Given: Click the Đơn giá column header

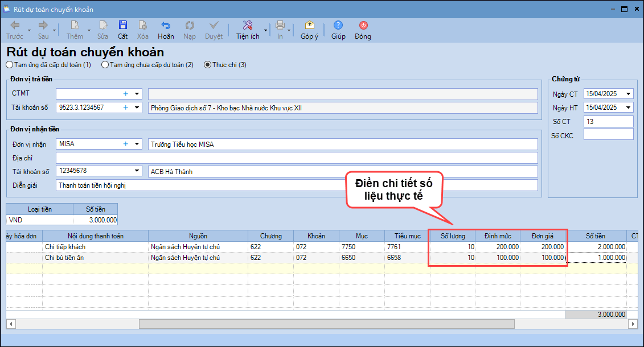Looking at the screenshot, I should pyautogui.click(x=543, y=236).
